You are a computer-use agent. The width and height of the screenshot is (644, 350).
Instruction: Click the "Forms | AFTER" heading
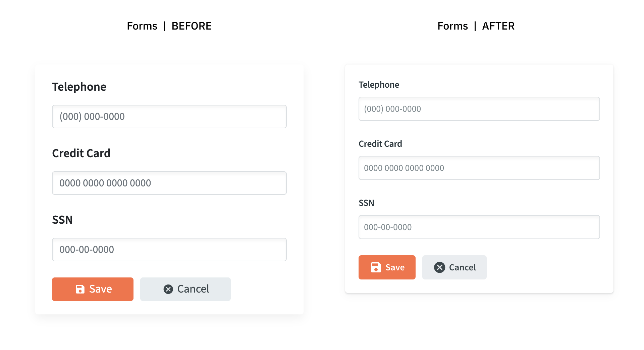[x=476, y=26]
